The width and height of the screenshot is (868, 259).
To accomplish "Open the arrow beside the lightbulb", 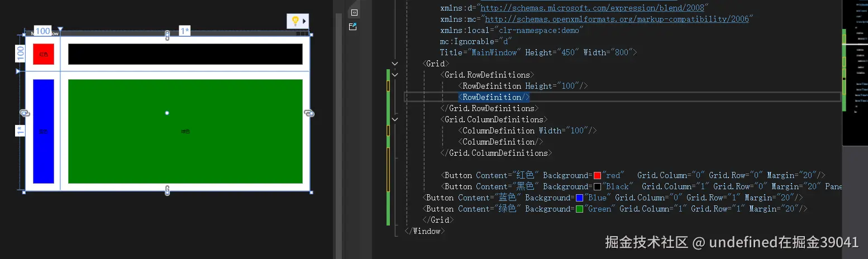I will [304, 21].
